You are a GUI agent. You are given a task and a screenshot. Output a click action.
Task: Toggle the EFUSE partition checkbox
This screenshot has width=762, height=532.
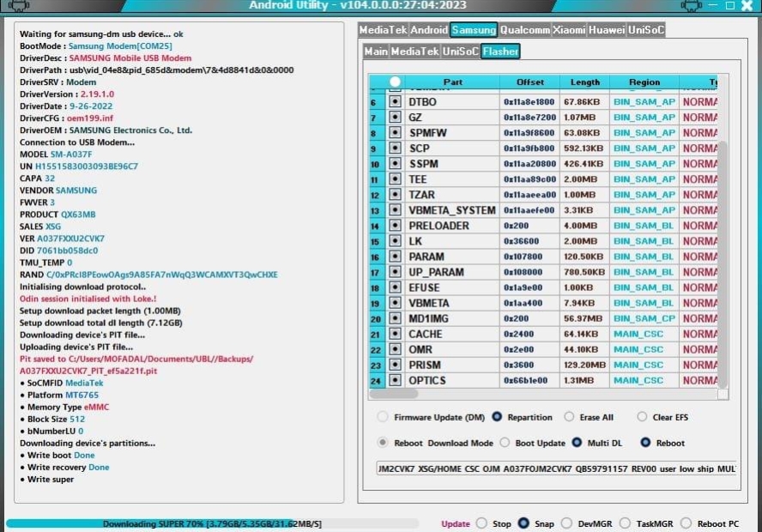tap(395, 287)
